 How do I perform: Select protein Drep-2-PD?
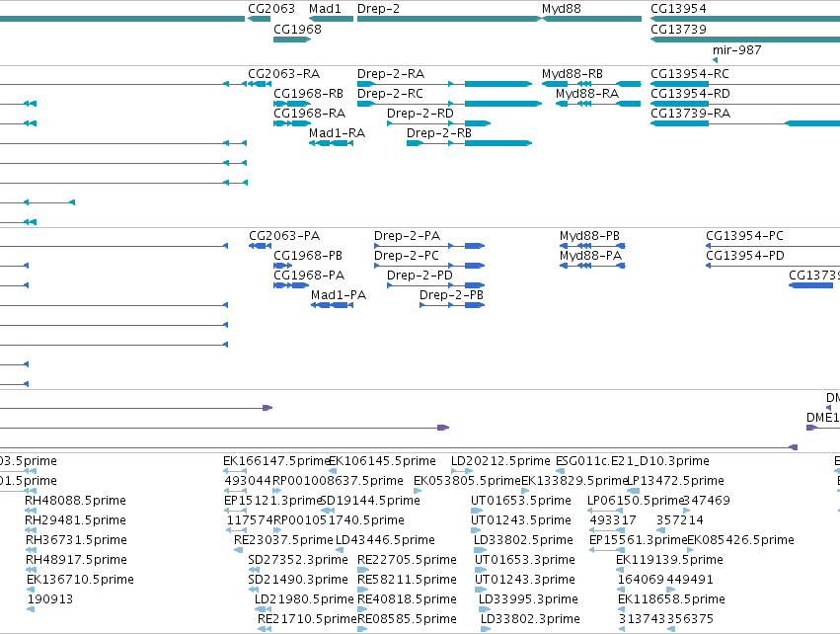coord(420,276)
